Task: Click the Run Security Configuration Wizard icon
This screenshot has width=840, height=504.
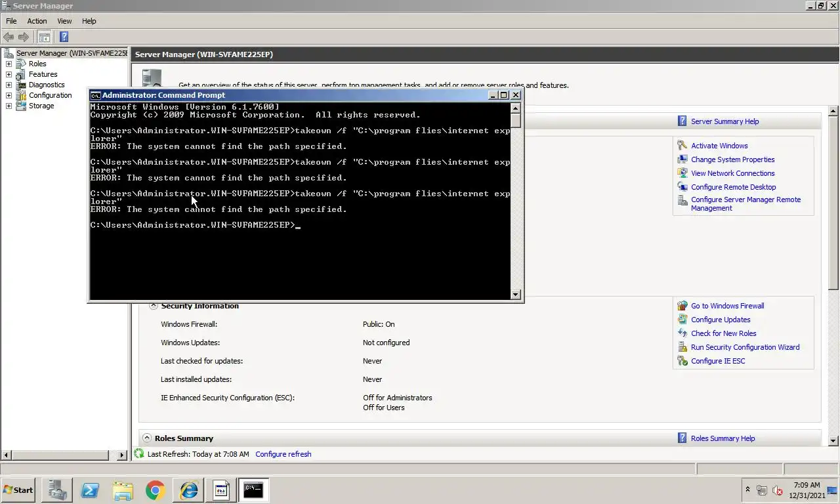Action: (682, 347)
